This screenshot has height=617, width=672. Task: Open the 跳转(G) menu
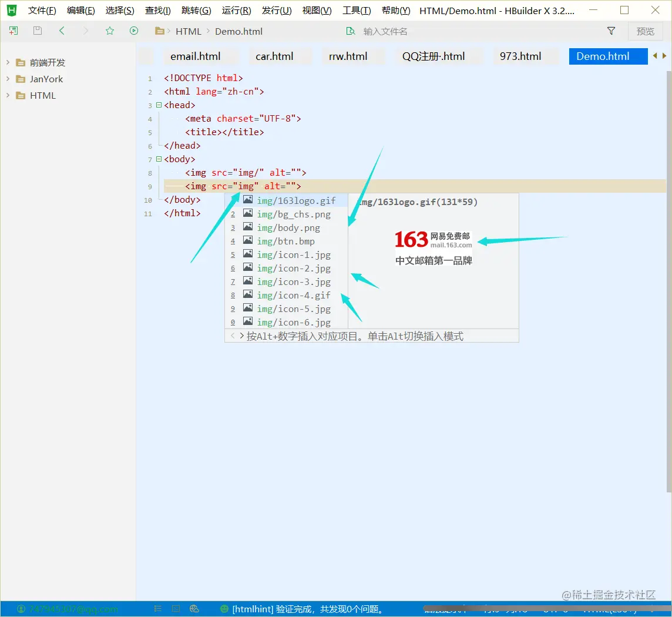point(196,11)
